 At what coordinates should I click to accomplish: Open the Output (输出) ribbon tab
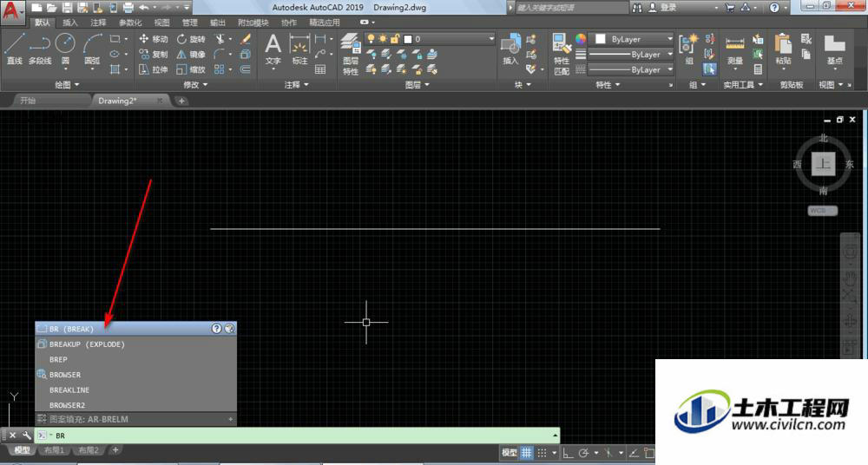click(x=218, y=23)
